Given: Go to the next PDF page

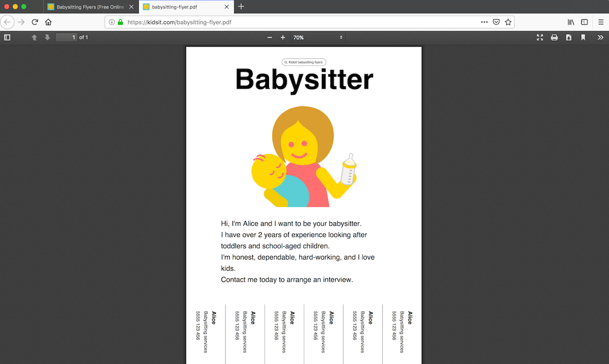Looking at the screenshot, I should pyautogui.click(x=47, y=37).
